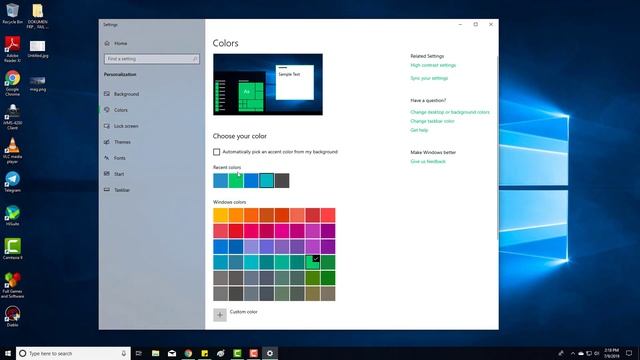The height and width of the screenshot is (360, 640).
Task: Click the Custom color plus button
Action: coord(220,315)
